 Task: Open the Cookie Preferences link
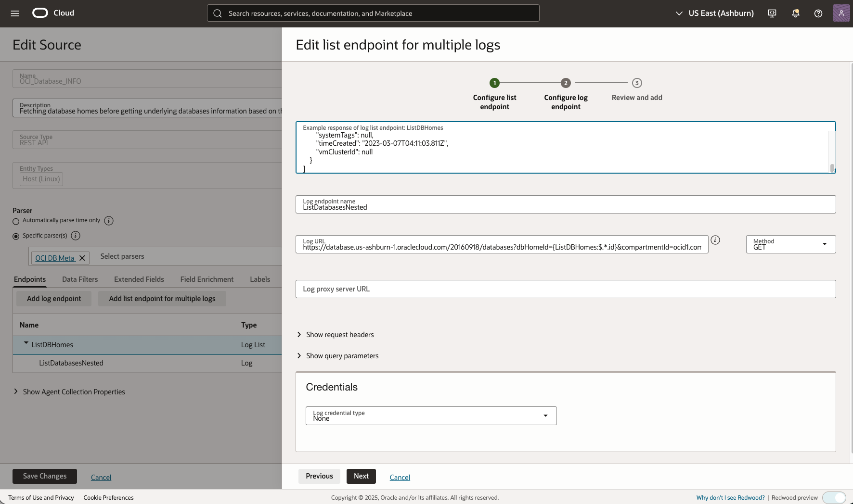(108, 497)
